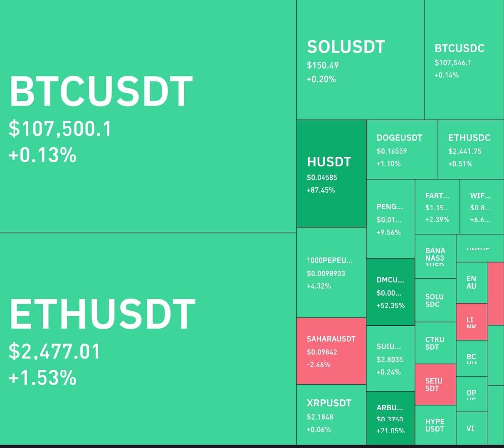Image resolution: width=504 pixels, height=448 pixels.
Task: Select the PENG tile up 9.56%
Action: point(390,219)
